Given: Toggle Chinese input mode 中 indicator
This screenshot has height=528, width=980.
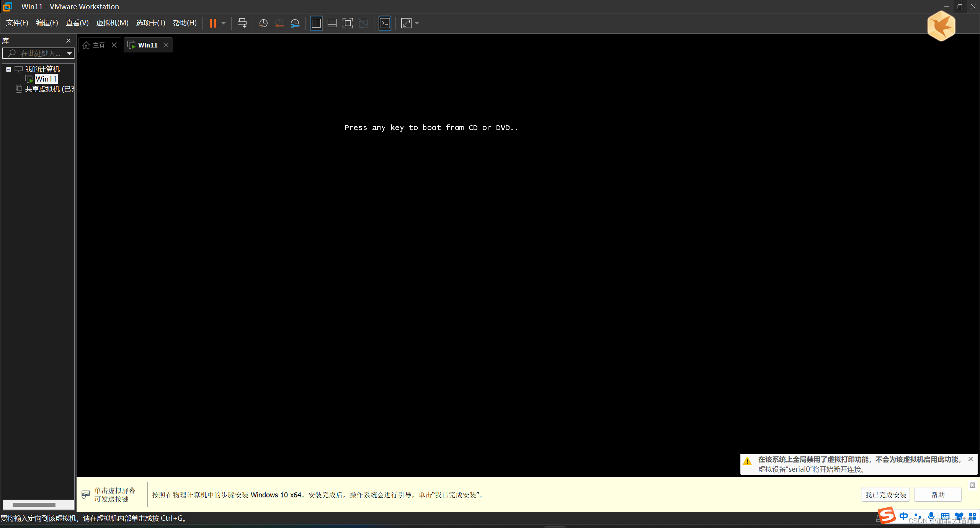Looking at the screenshot, I should click(904, 516).
